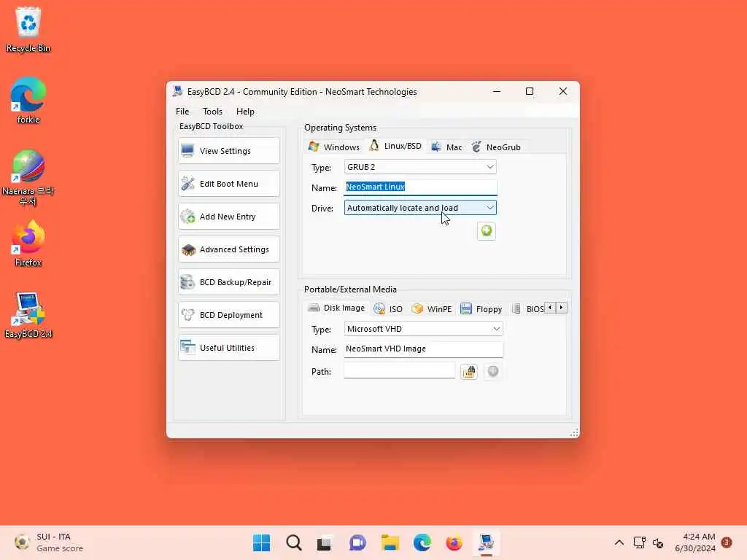Switch to the Windows operating system tab
Image resolution: width=747 pixels, height=560 pixels.
pyautogui.click(x=334, y=147)
